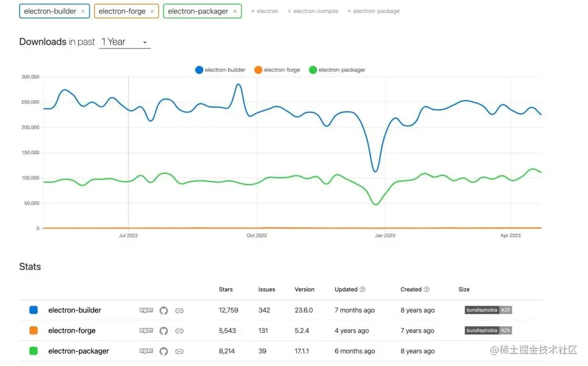Open the 1 Year time range dropdown

(x=125, y=42)
